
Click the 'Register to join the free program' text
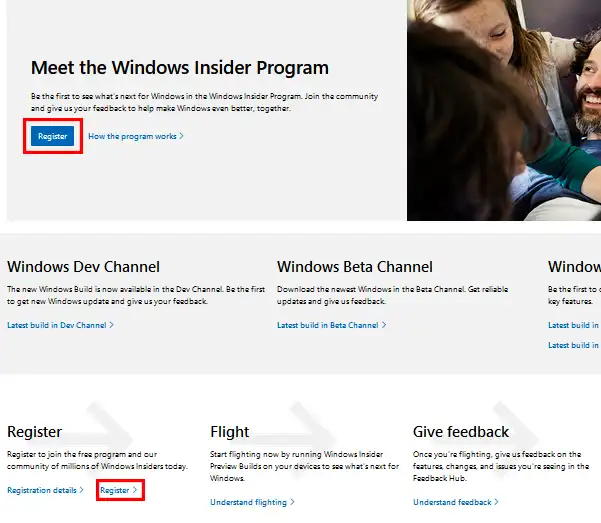97,460
